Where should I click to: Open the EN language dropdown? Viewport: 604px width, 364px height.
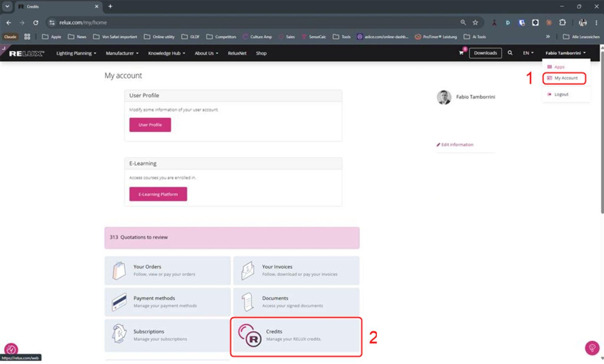[528, 53]
